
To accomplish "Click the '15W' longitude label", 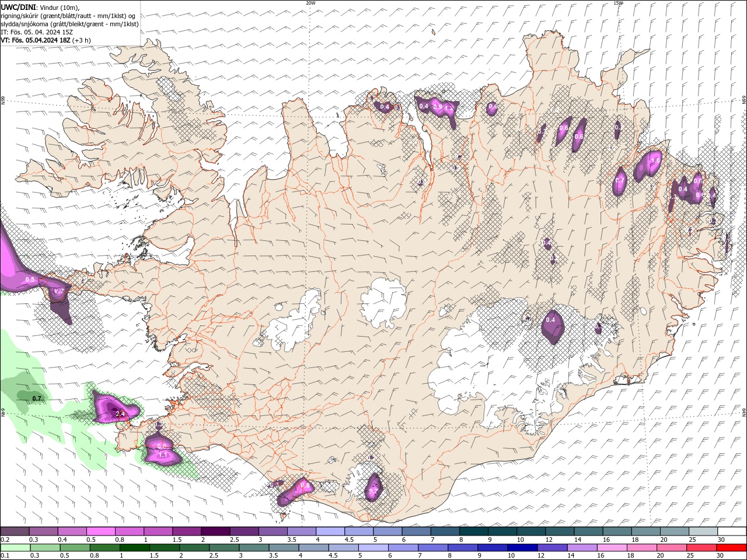I will (x=618, y=3).
